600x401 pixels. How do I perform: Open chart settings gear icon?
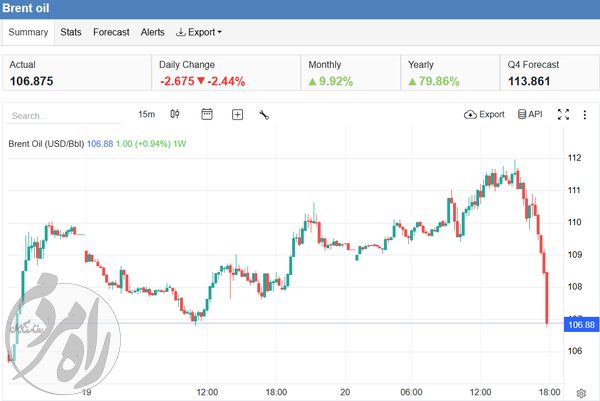[581, 393]
